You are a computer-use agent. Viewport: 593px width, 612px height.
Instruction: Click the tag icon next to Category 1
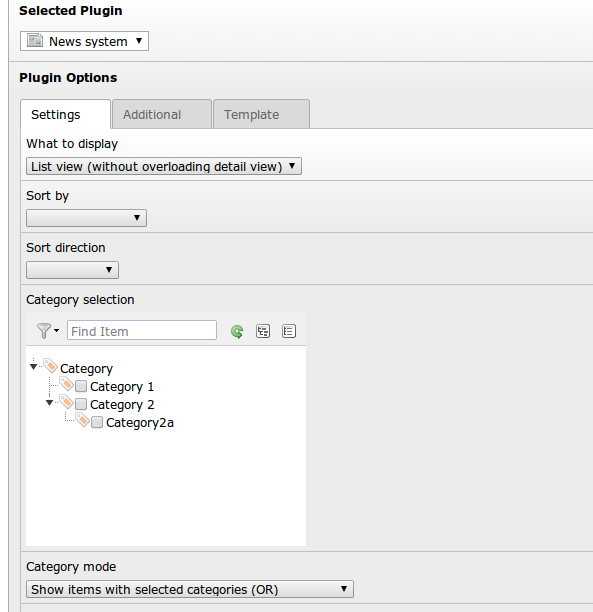[x=66, y=384]
